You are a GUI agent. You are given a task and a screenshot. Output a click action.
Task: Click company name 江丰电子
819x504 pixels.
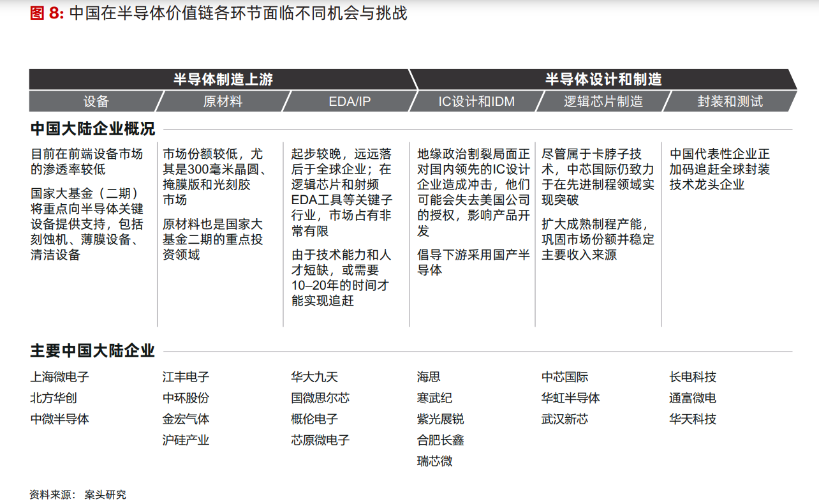point(186,377)
